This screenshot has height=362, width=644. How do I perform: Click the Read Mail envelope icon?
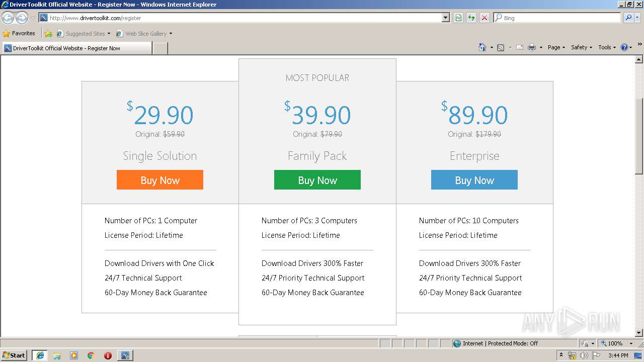point(520,47)
